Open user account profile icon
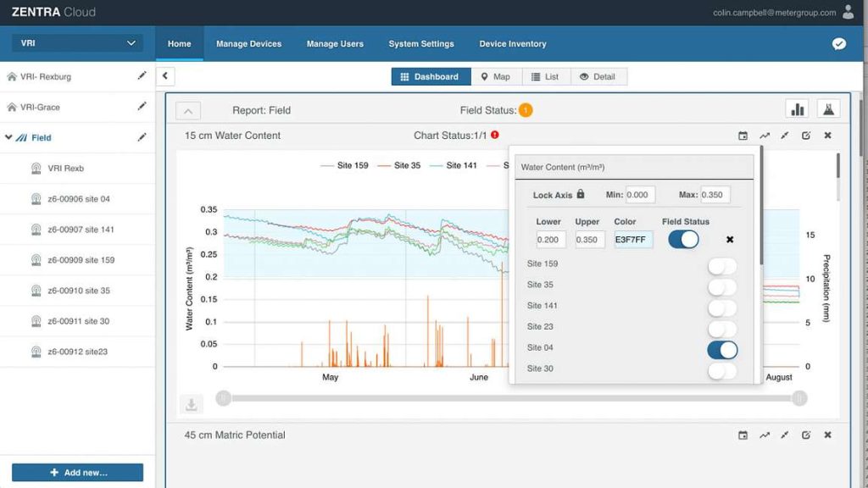 point(848,12)
